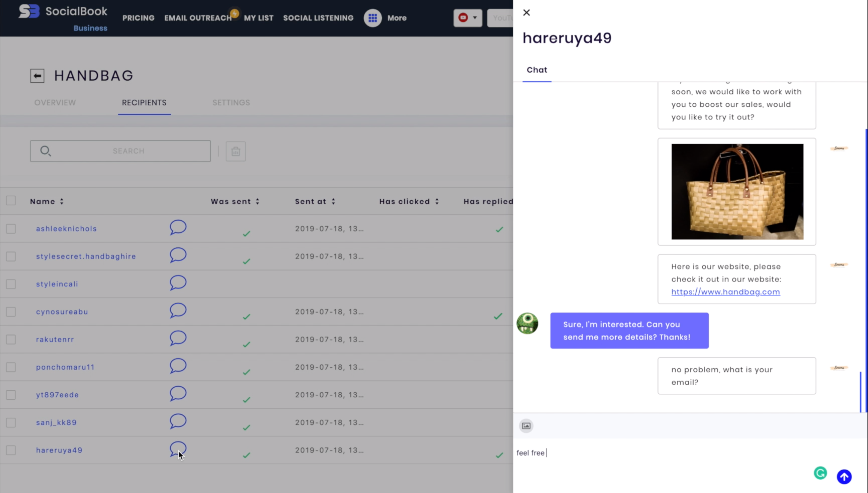This screenshot has height=493, width=868.
Task: Click the Grammarly icon in message box
Action: [x=820, y=473]
